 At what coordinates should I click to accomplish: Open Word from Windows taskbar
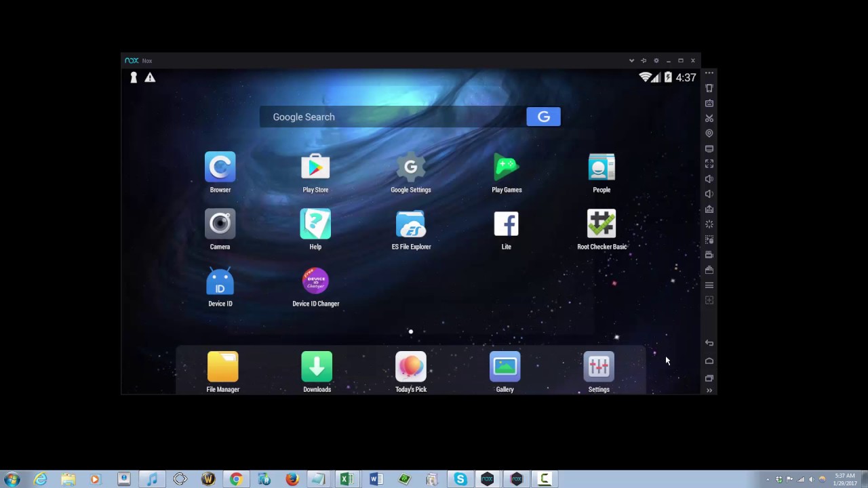point(376,479)
